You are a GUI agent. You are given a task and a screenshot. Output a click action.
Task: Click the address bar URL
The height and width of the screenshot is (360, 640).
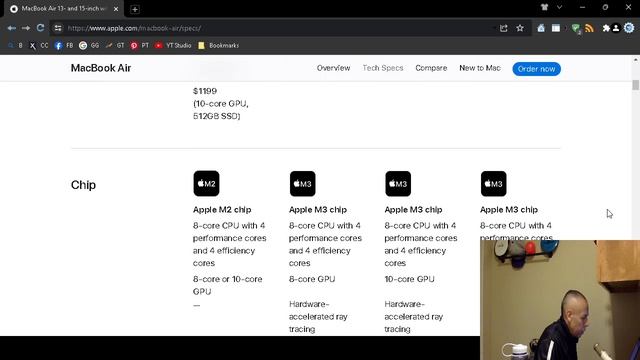tap(135, 28)
